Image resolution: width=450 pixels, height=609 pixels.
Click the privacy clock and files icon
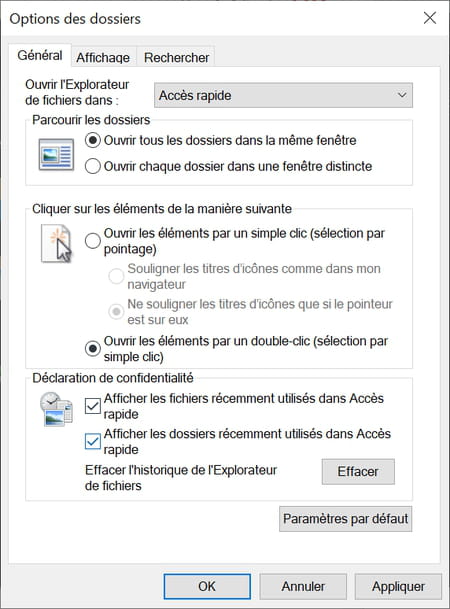click(x=56, y=409)
